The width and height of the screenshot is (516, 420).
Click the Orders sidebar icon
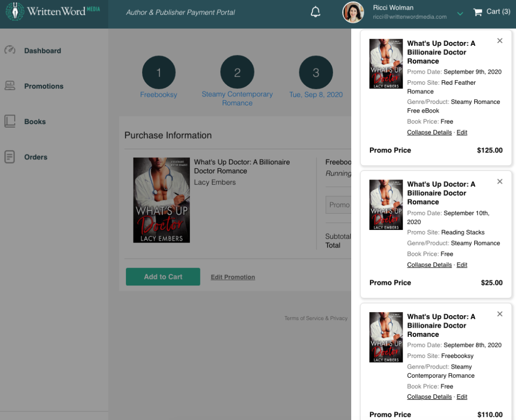10,157
